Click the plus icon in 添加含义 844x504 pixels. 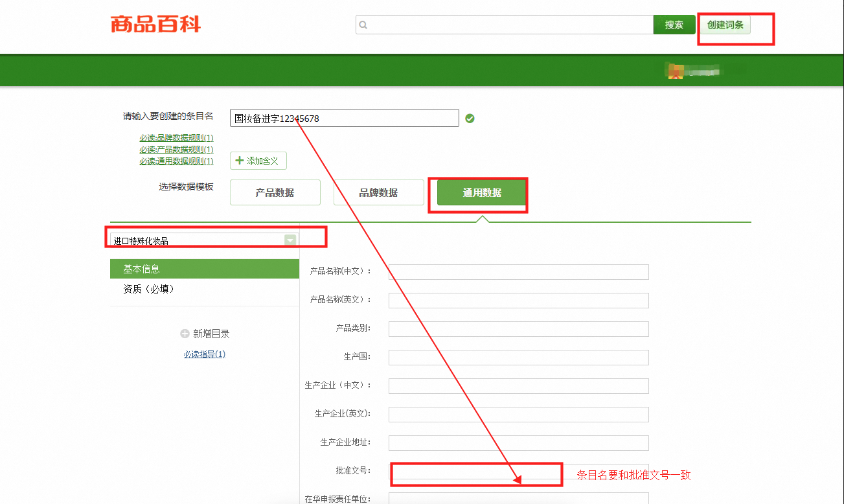(x=240, y=161)
